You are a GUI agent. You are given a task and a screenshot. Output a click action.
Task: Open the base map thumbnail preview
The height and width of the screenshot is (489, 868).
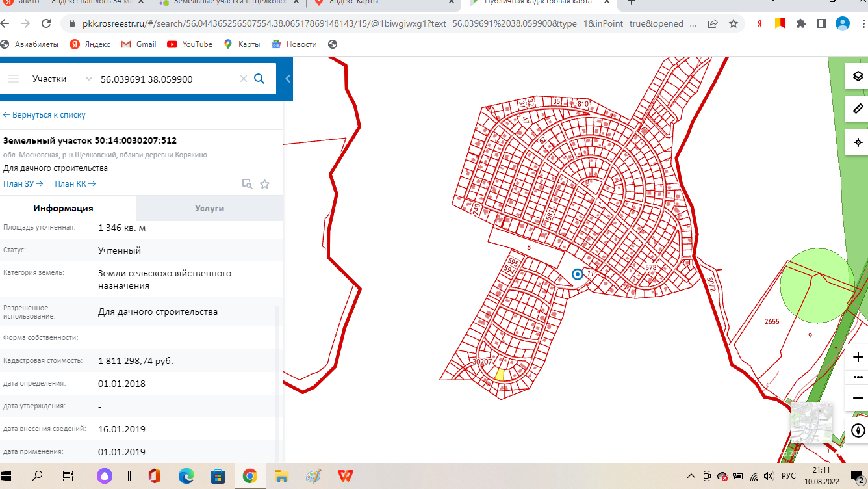point(811,422)
